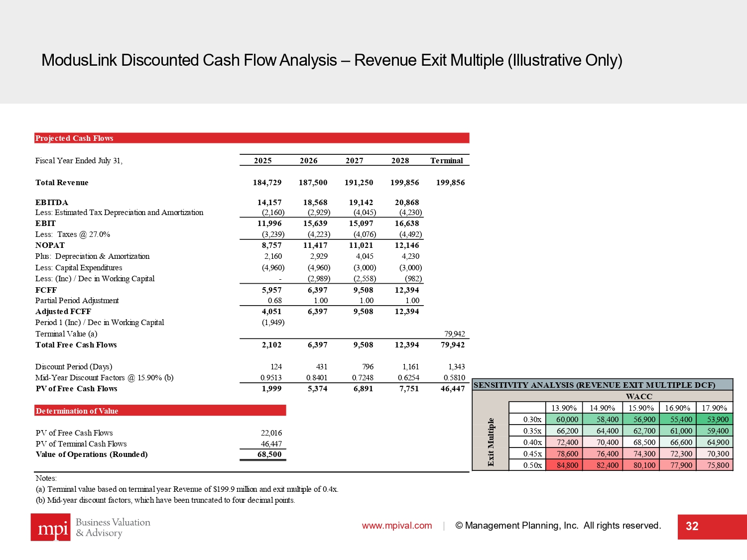Click the vertical Exit Multiple axis label

491,442
